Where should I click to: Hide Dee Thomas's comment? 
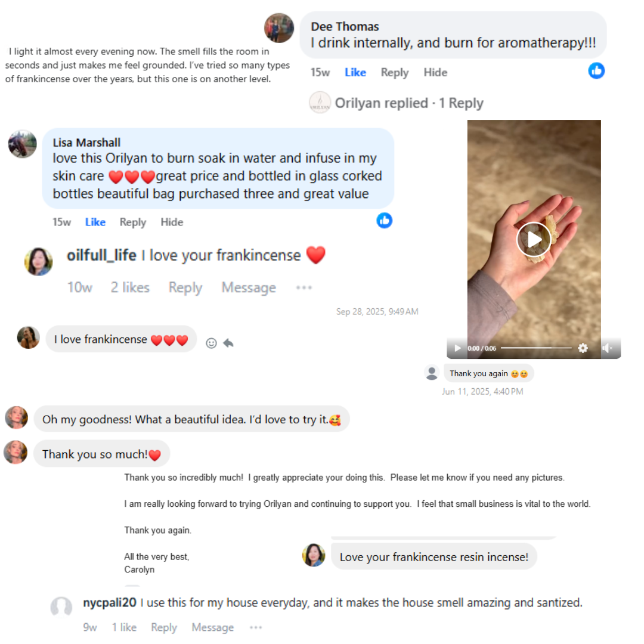tap(435, 72)
